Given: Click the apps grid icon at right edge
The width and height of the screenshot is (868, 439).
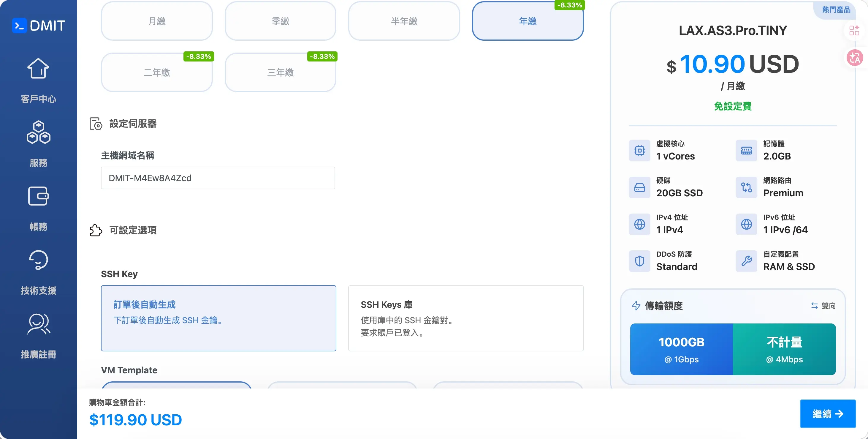Looking at the screenshot, I should tap(854, 31).
